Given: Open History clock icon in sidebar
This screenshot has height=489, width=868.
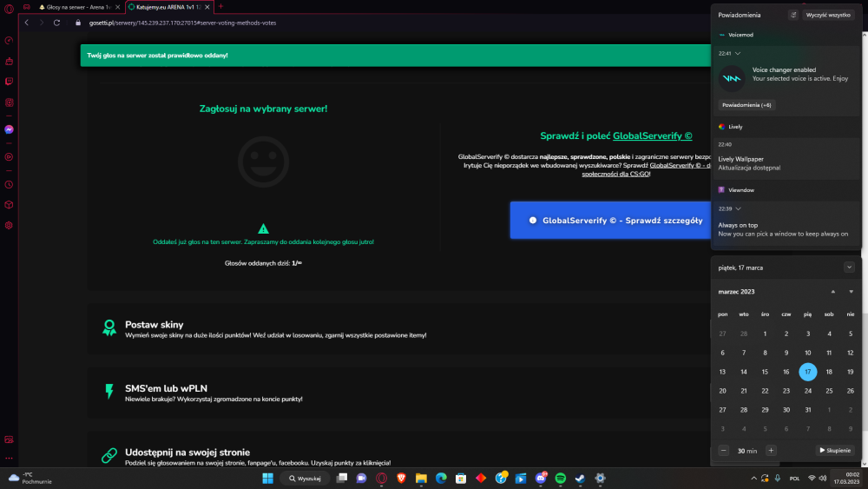Looking at the screenshot, I should (9, 184).
